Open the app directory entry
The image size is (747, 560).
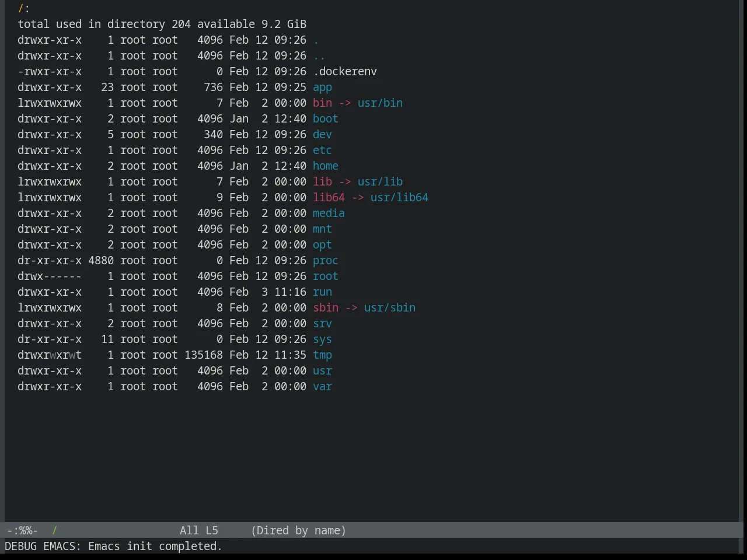pos(322,87)
